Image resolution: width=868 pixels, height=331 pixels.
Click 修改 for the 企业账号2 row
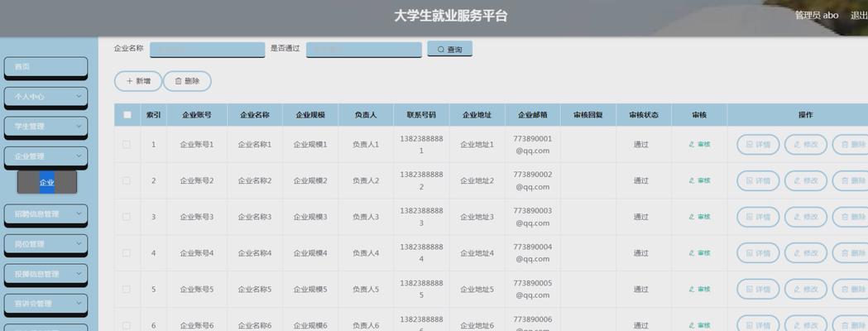(x=806, y=180)
